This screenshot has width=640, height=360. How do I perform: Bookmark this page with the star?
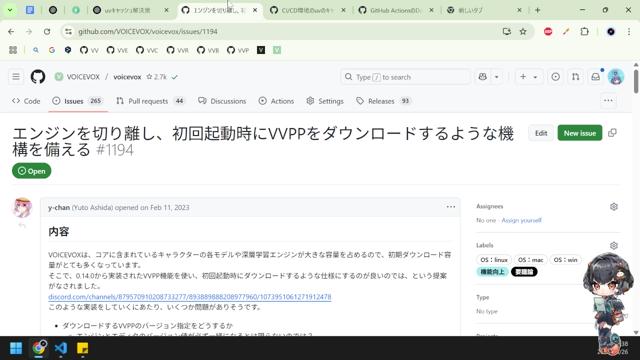[x=523, y=31]
